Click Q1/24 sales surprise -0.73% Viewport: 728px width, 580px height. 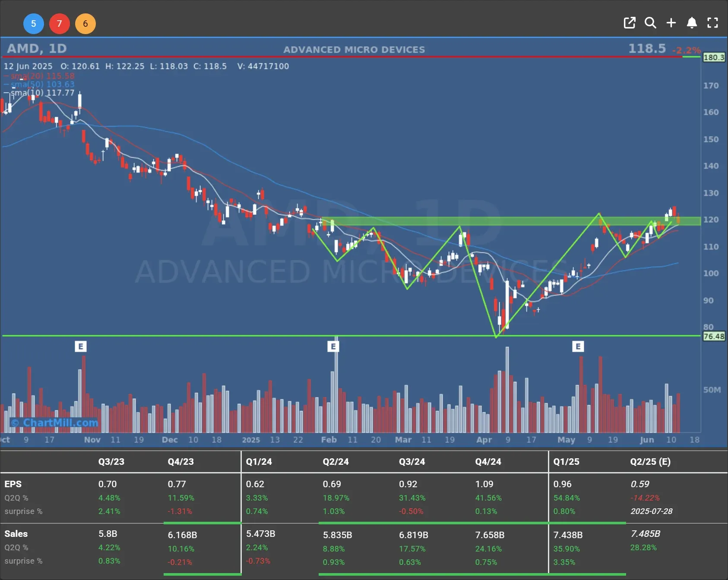(x=258, y=561)
